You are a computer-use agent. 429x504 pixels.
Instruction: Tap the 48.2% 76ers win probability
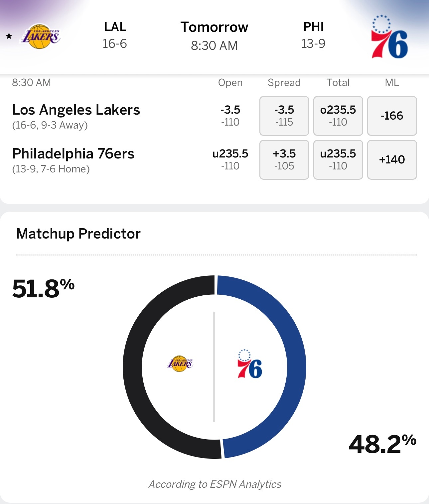pos(382,444)
